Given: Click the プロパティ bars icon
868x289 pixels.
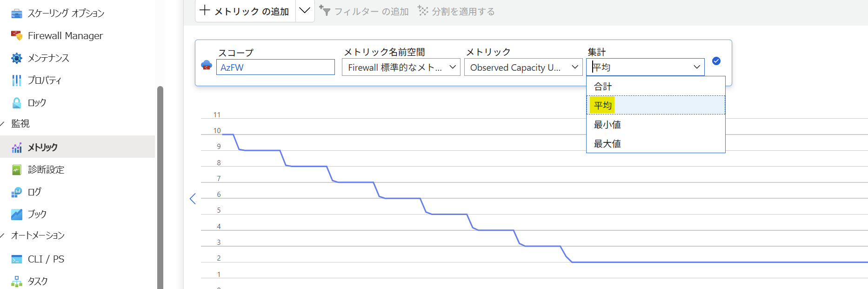Looking at the screenshot, I should click(17, 81).
